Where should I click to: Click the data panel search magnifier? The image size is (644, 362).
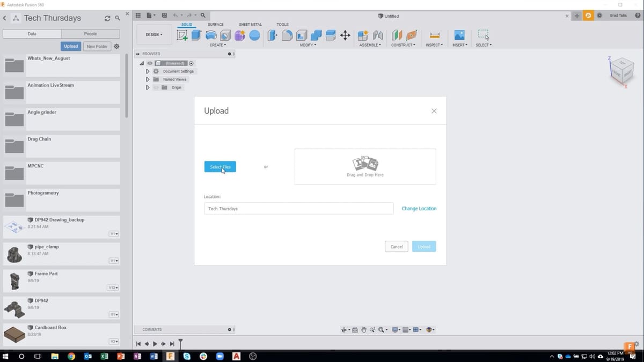[118, 18]
